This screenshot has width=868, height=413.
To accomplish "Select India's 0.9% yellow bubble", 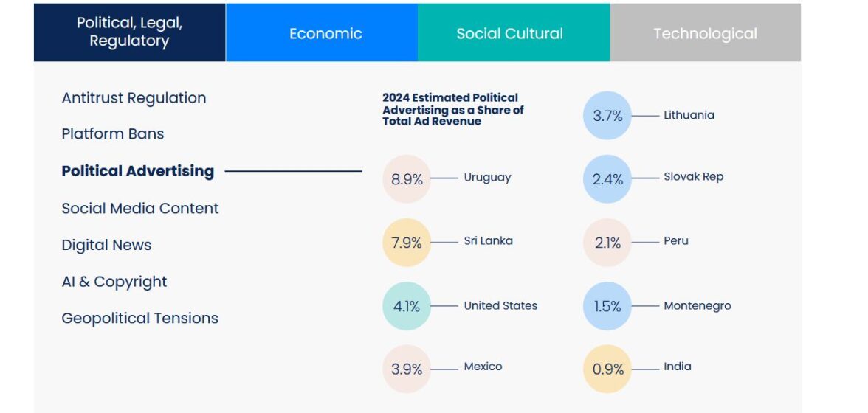I will tap(607, 369).
